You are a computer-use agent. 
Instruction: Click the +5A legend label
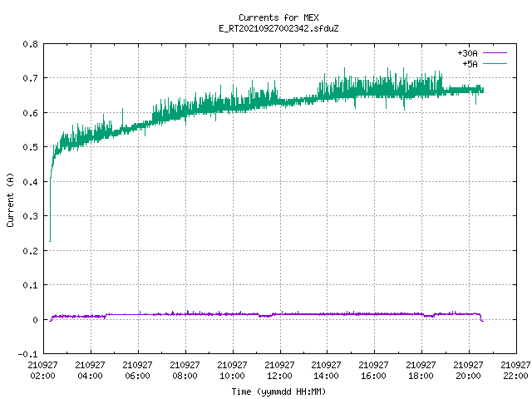coord(470,64)
